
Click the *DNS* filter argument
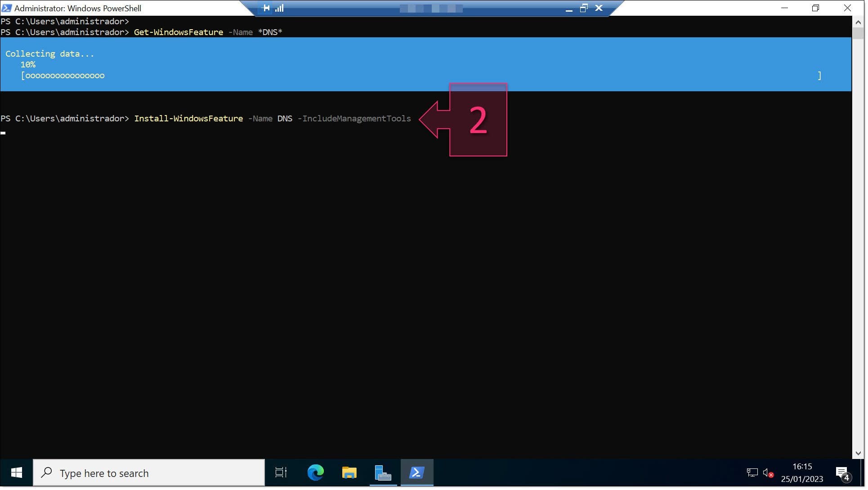coord(271,32)
